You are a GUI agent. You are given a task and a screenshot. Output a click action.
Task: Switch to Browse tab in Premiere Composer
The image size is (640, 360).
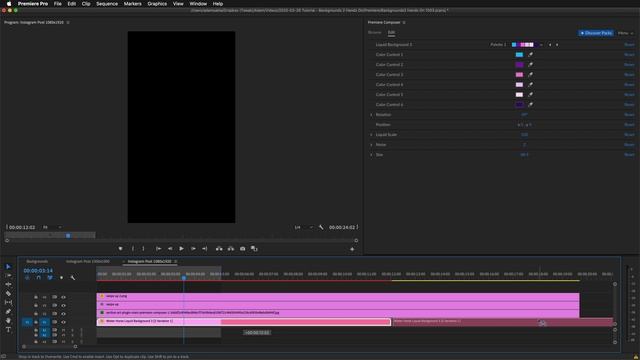[374, 32]
